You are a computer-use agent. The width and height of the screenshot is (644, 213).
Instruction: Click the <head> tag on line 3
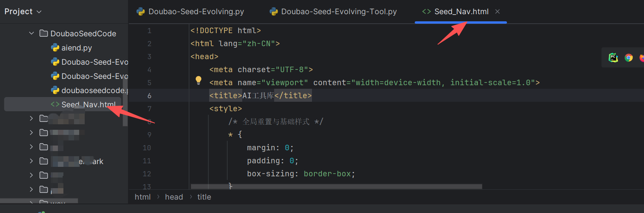click(204, 56)
